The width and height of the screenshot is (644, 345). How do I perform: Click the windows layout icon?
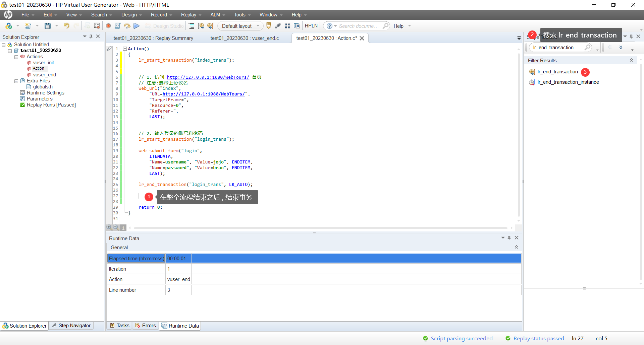[297, 26]
